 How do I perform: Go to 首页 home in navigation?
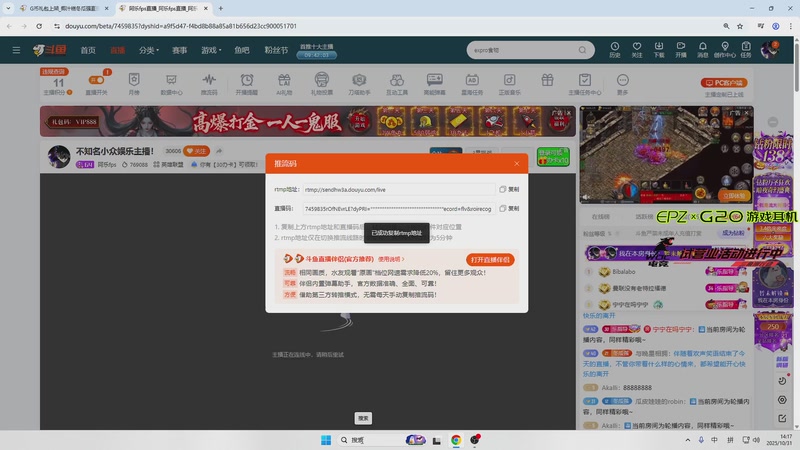pyautogui.click(x=88, y=50)
